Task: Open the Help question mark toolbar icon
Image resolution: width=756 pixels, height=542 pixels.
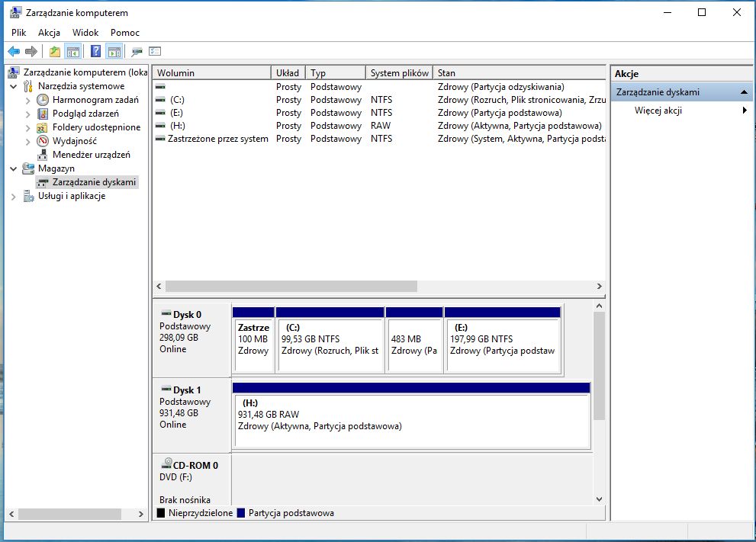Action: [x=96, y=51]
